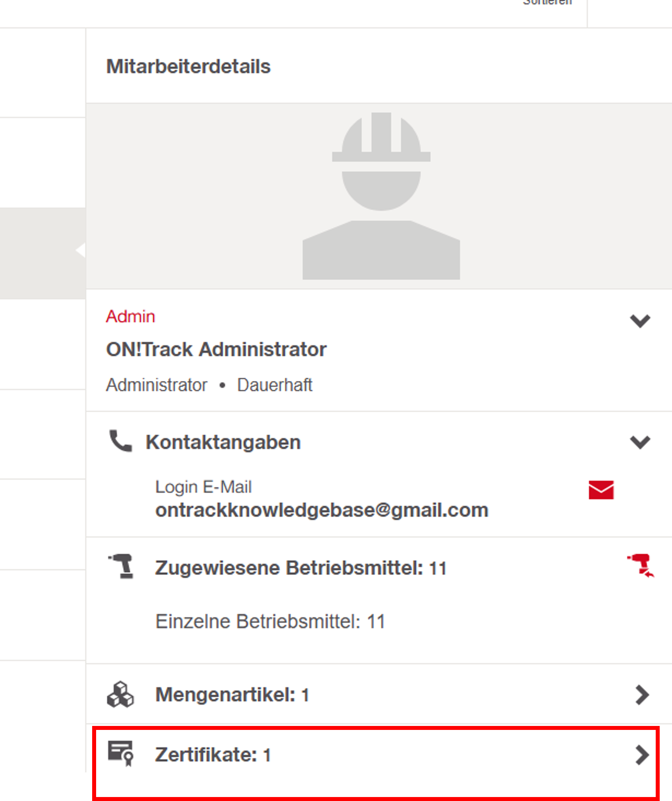This screenshot has height=801, width=672.
Task: Open Zertifikate using the right chevron
Action: [641, 755]
